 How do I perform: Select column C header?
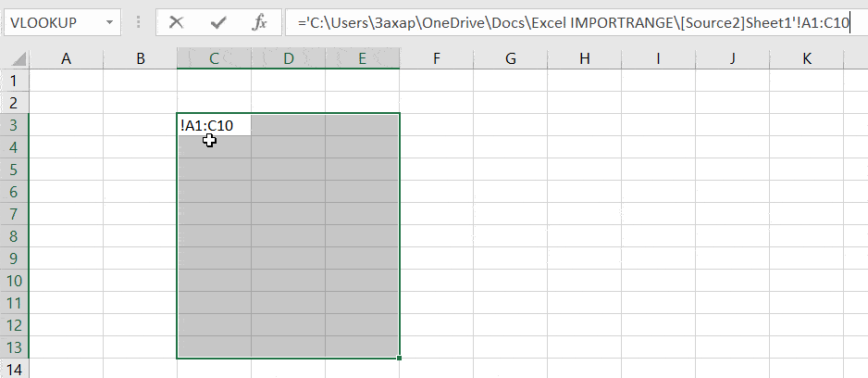click(x=214, y=59)
